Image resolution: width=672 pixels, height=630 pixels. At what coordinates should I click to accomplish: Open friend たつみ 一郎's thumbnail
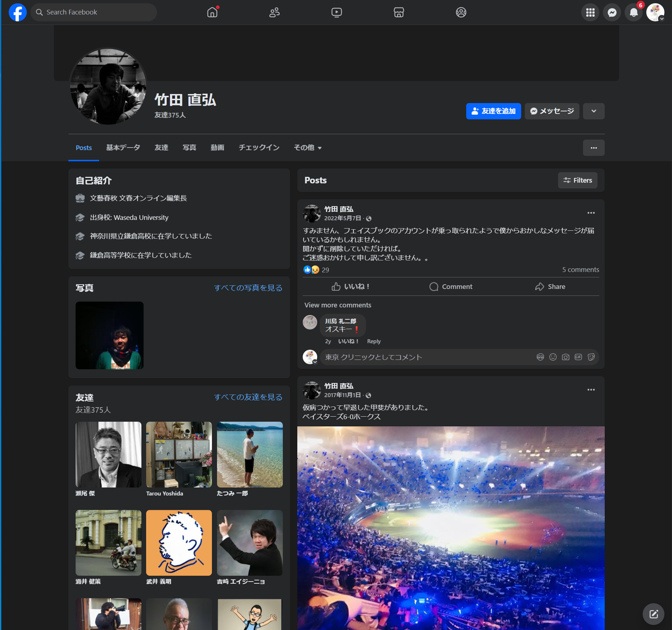(250, 454)
